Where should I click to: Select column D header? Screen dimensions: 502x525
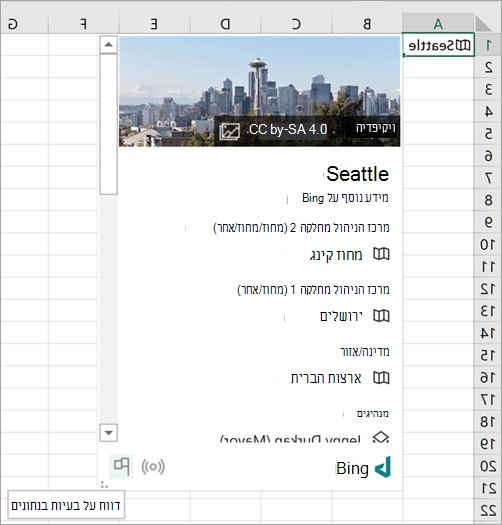[x=225, y=24]
